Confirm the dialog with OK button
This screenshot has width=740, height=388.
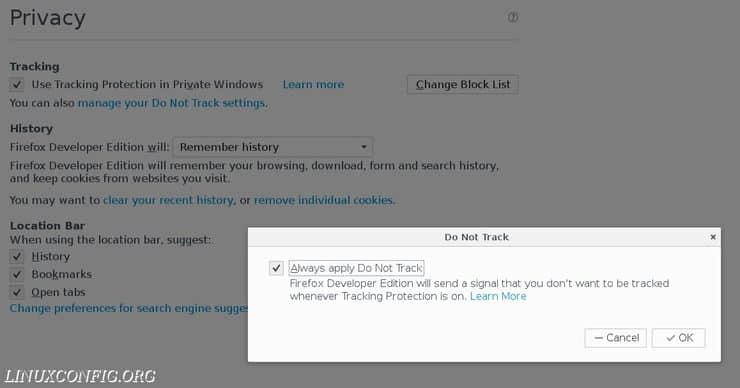[x=679, y=338]
